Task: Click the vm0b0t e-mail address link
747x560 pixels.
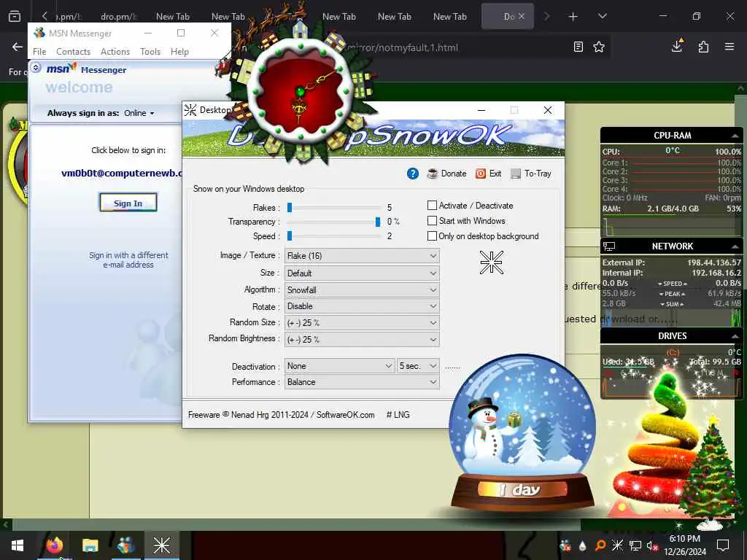Action: point(122,173)
